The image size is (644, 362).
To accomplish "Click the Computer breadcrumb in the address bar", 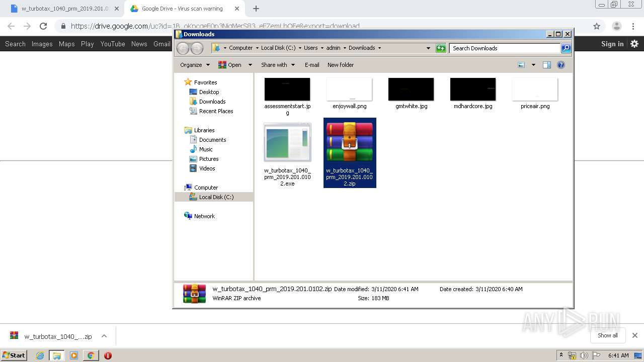I will pos(241,48).
